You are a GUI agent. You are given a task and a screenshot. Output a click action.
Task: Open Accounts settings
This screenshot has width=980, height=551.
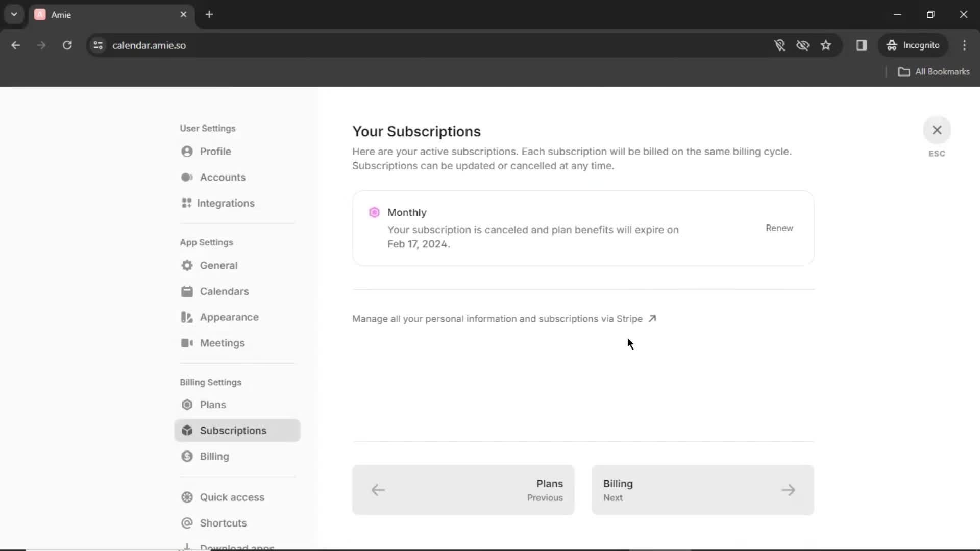[222, 177]
